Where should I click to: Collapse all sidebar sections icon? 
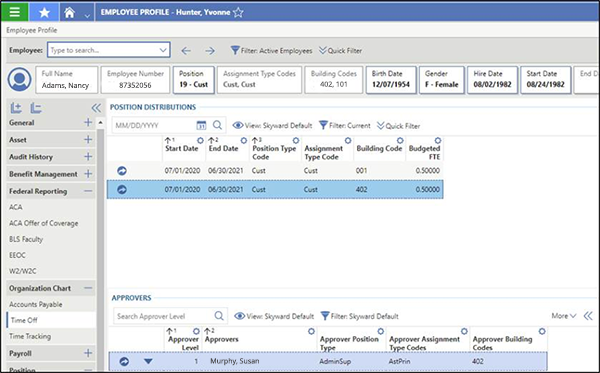36,108
